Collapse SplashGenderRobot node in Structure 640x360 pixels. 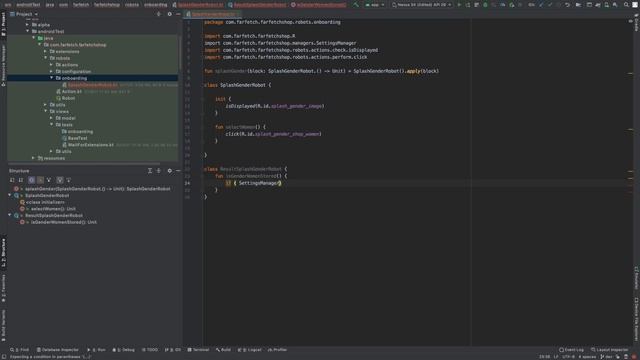coord(10,196)
